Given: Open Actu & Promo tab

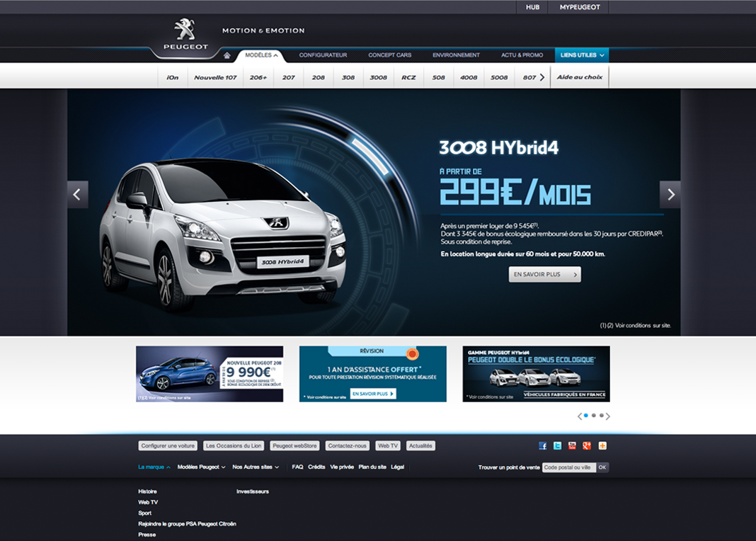Looking at the screenshot, I should tap(522, 55).
